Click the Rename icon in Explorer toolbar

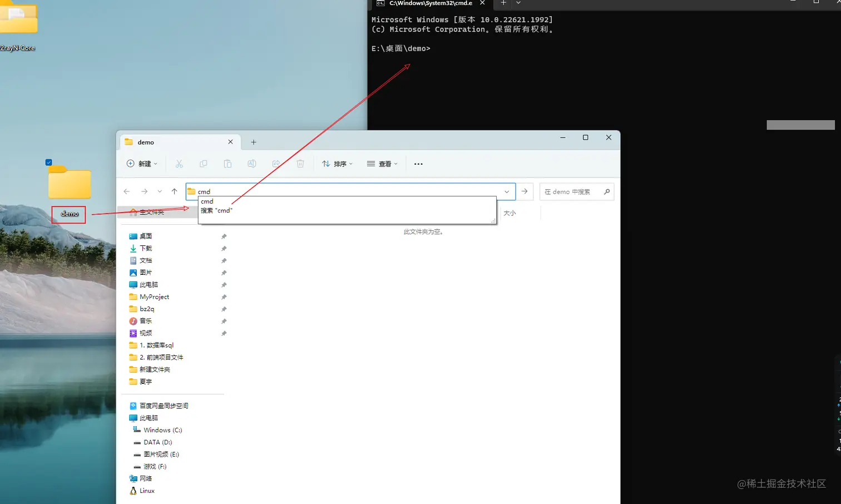[x=252, y=164]
